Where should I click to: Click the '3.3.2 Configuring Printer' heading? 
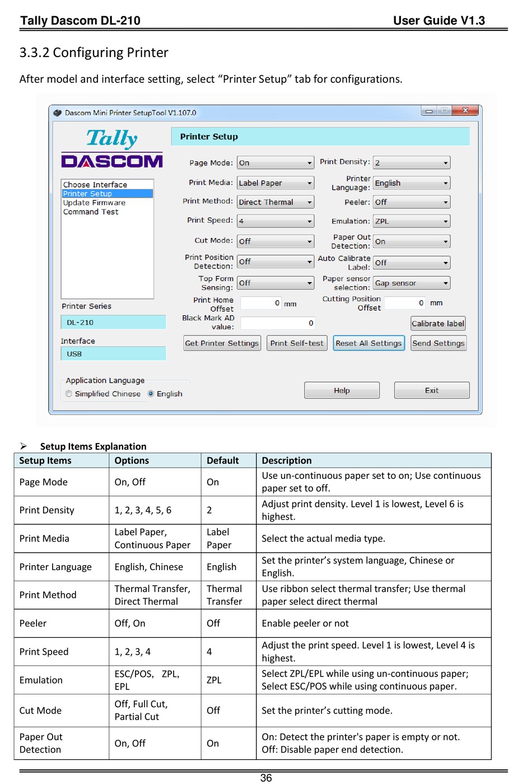tap(94, 53)
